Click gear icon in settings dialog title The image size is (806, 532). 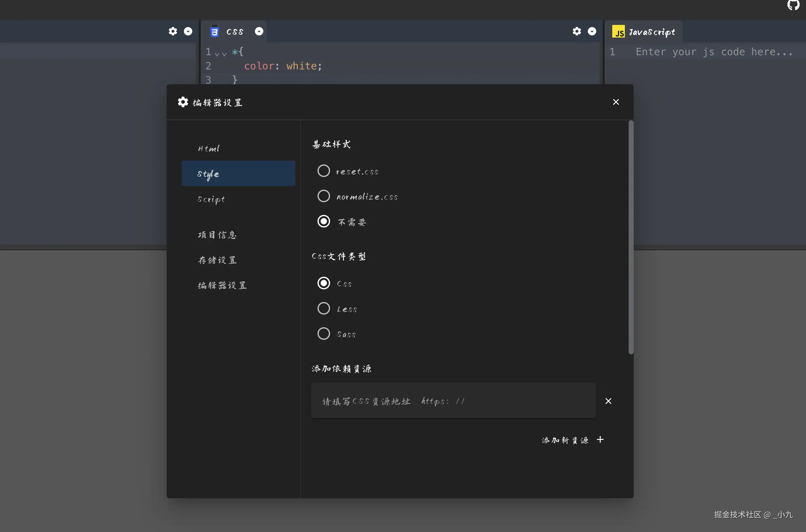[183, 102]
